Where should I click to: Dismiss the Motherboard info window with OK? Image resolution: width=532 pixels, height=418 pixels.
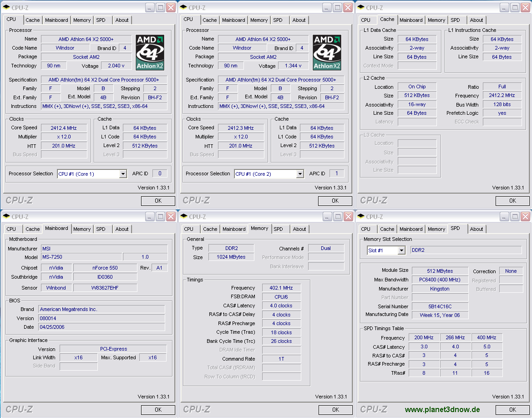click(x=158, y=410)
